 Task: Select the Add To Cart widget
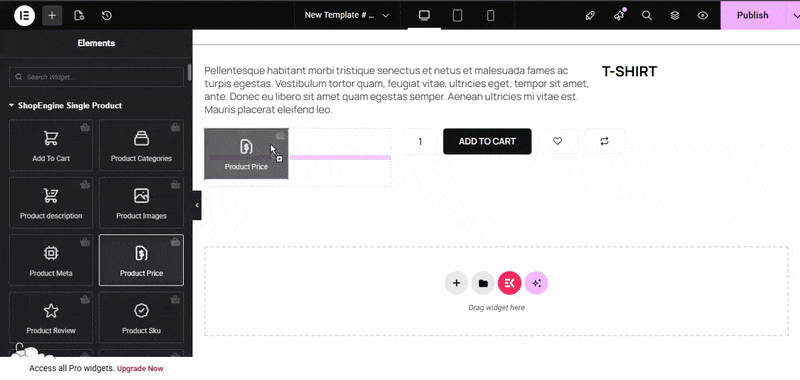point(51,145)
